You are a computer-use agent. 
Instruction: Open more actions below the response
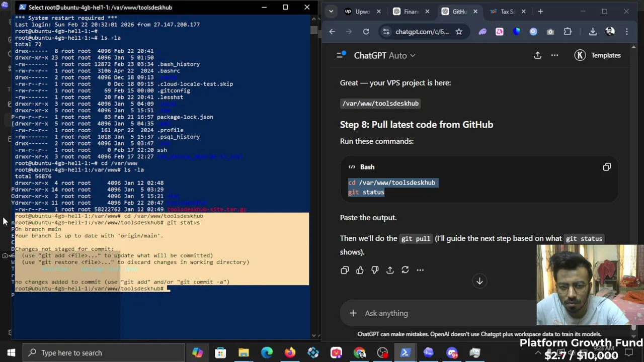(420, 270)
